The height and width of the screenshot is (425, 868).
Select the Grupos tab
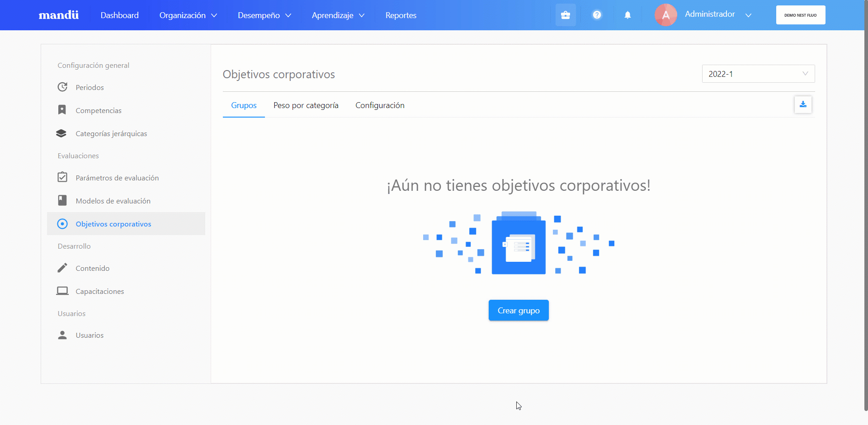click(x=244, y=105)
